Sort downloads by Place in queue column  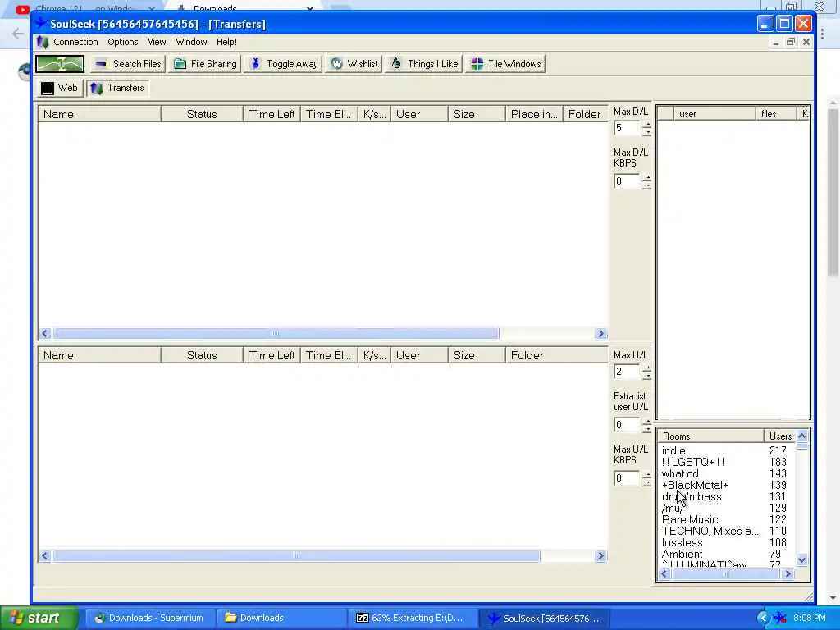(533, 114)
